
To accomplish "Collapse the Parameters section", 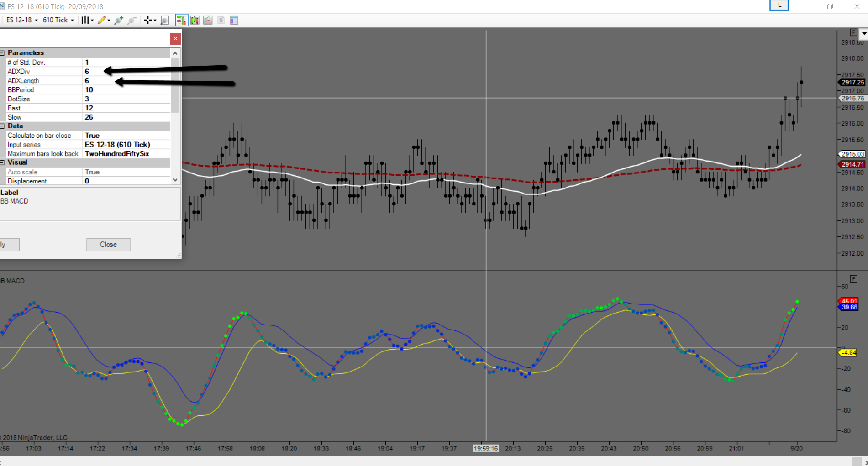I will [2, 53].
